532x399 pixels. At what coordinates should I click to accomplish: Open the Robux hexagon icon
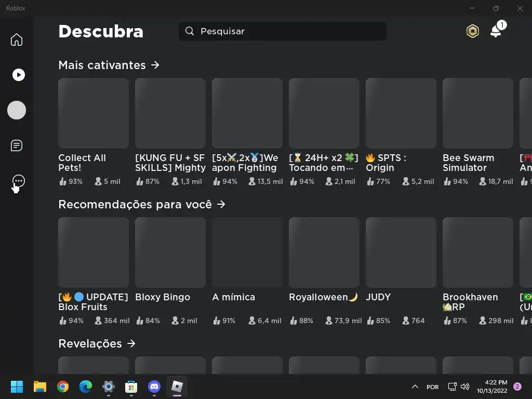(x=472, y=31)
